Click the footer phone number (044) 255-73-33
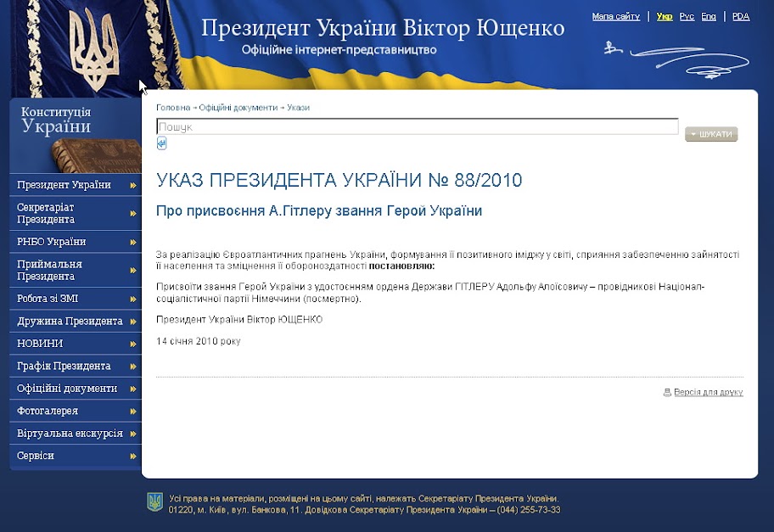The image size is (774, 532). coord(529,510)
